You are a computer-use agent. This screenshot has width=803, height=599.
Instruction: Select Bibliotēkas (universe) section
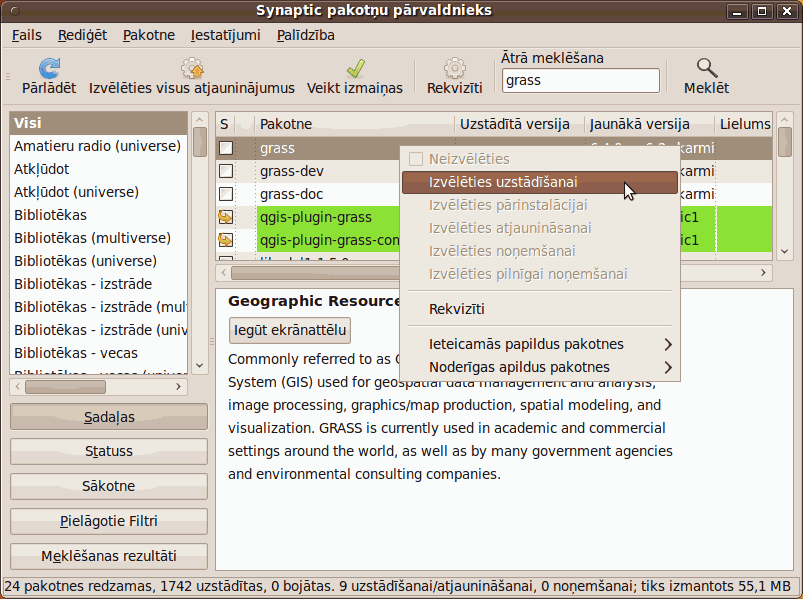click(98, 262)
